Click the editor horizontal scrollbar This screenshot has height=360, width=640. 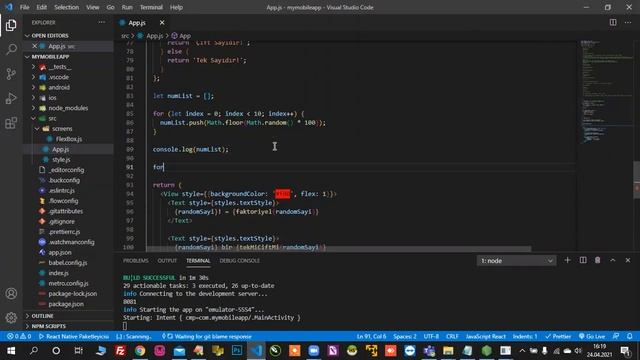(x=338, y=249)
